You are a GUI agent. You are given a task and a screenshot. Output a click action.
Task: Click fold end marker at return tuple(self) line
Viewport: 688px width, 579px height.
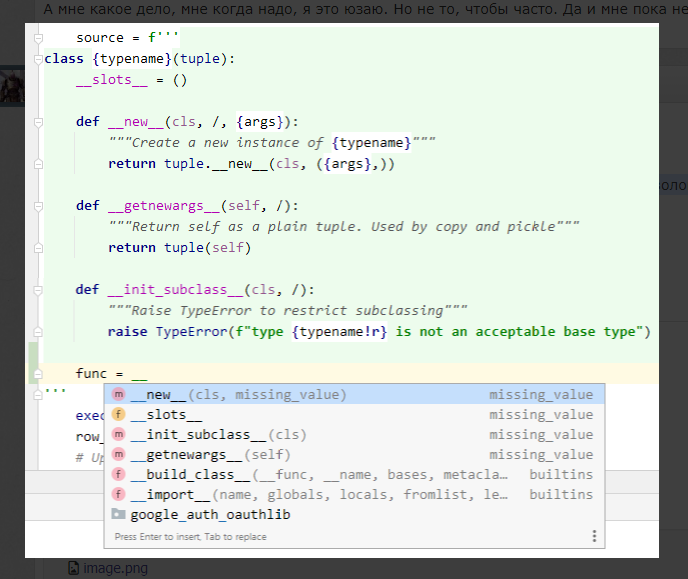click(x=39, y=248)
